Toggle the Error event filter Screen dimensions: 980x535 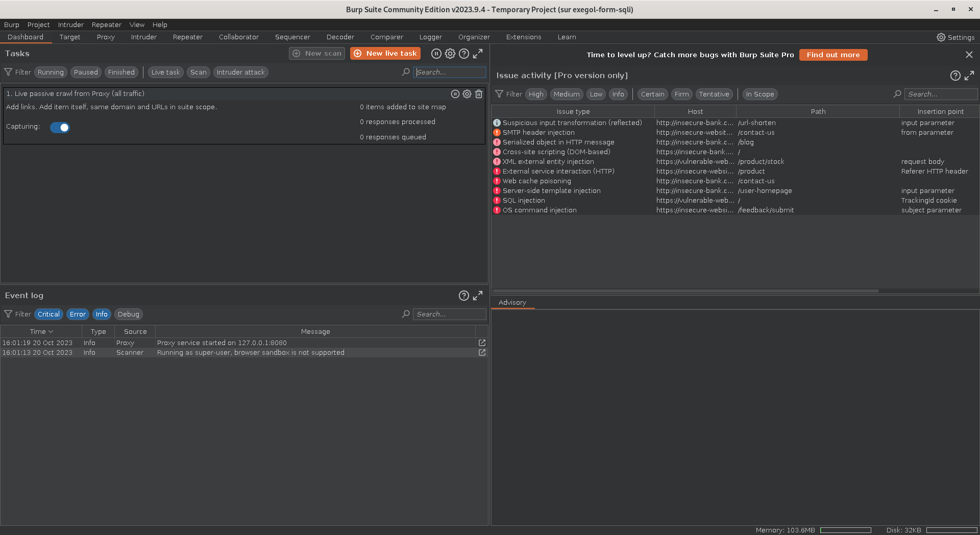pyautogui.click(x=78, y=314)
